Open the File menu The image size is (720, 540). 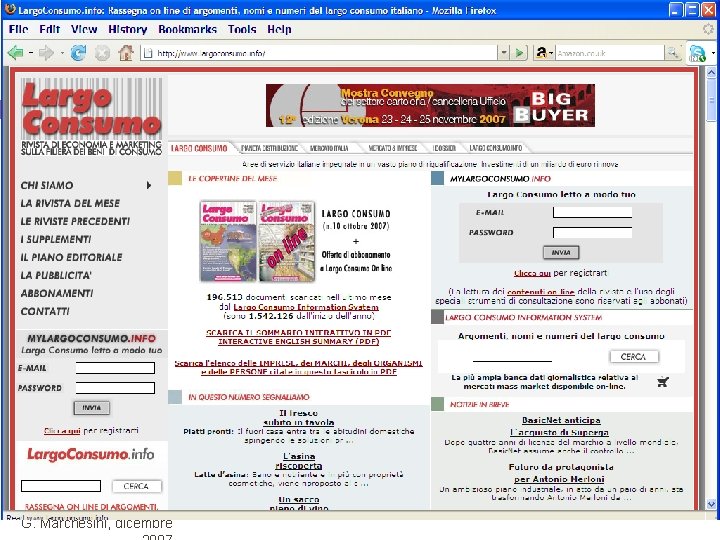(18, 29)
